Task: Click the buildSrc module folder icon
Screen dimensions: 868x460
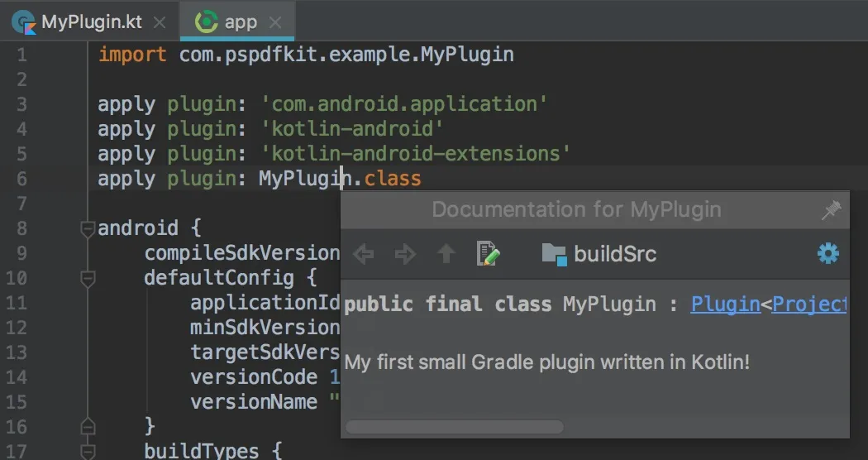Action: [x=553, y=254]
